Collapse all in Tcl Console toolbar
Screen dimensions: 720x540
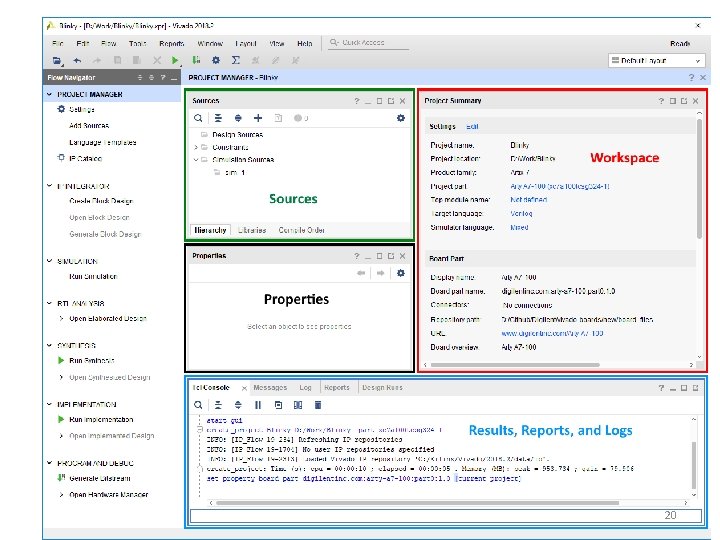tap(218, 405)
